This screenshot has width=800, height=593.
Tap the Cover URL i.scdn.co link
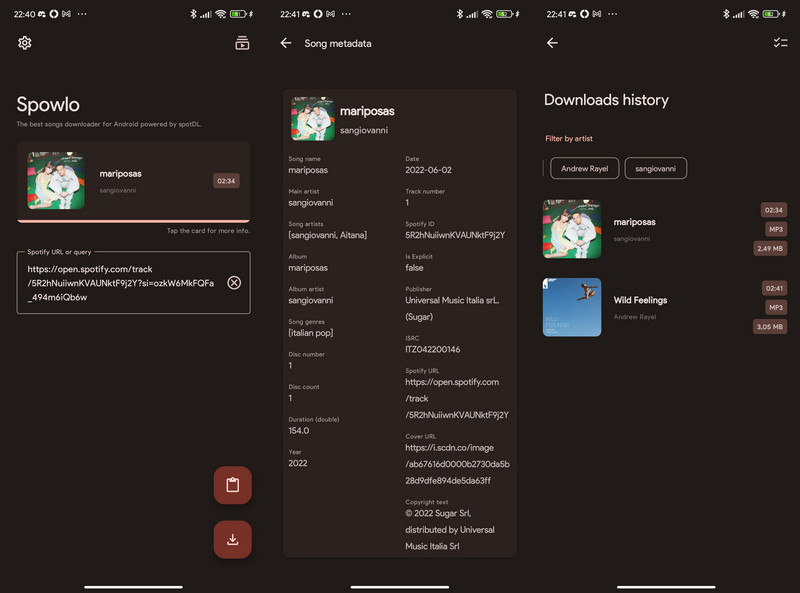pyautogui.click(x=457, y=464)
